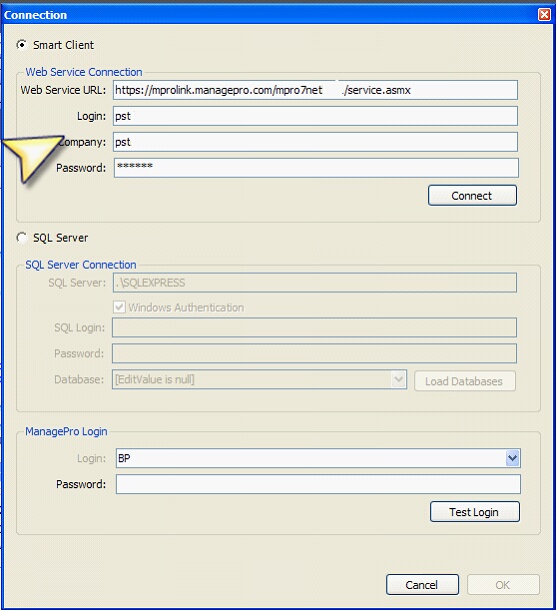This screenshot has width=557, height=611.
Task: Click the SQL Server name field
Action: point(315,283)
